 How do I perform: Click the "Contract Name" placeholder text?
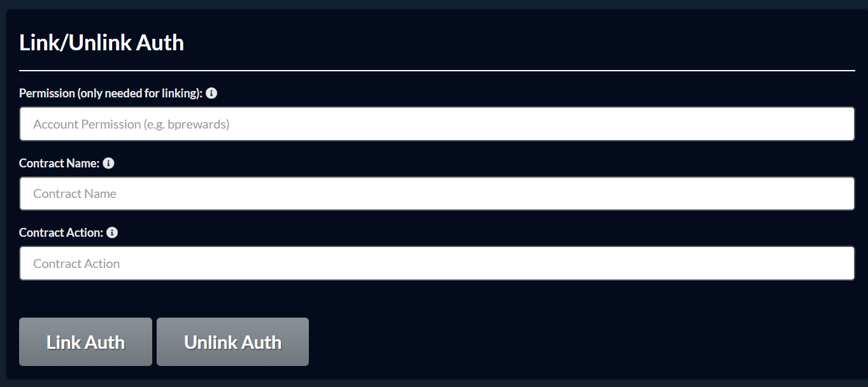tap(75, 193)
